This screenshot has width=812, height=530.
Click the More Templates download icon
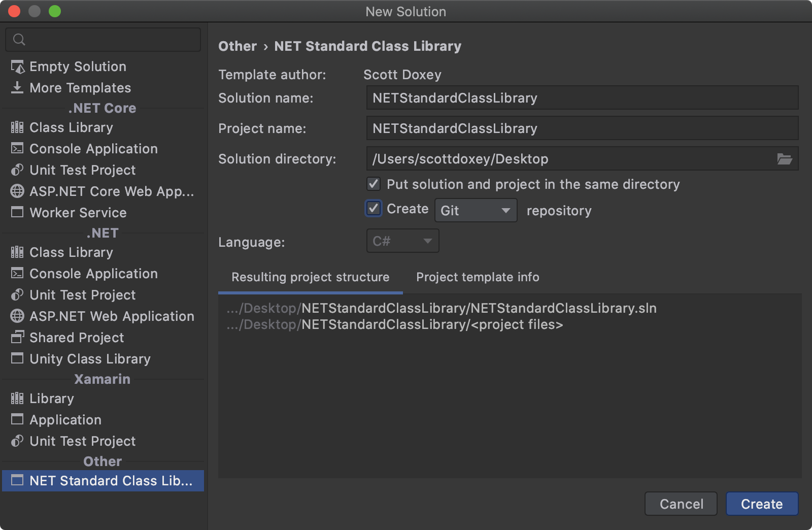[17, 87]
